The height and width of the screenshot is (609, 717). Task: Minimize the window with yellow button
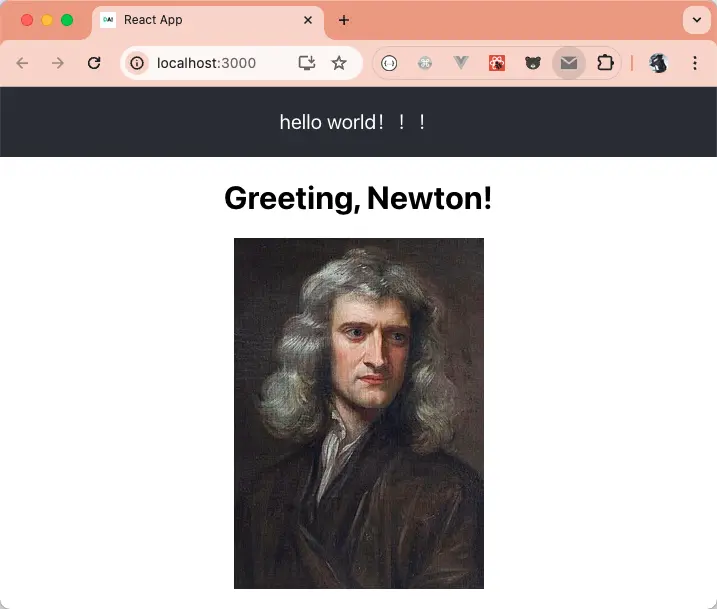(x=47, y=20)
